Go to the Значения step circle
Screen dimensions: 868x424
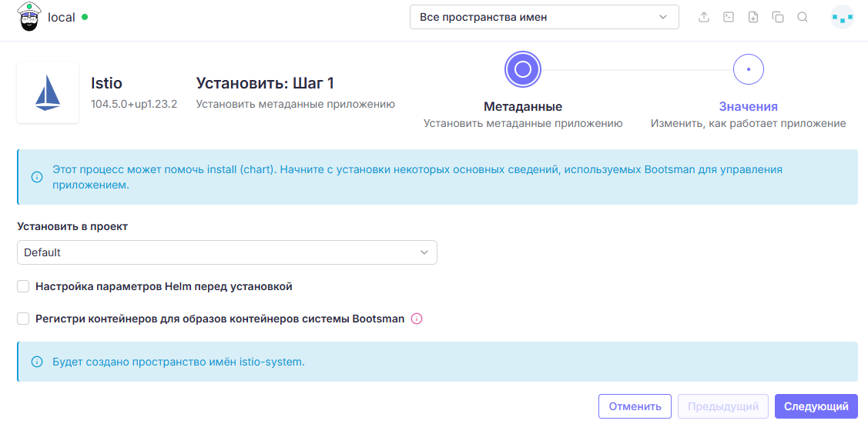point(749,69)
